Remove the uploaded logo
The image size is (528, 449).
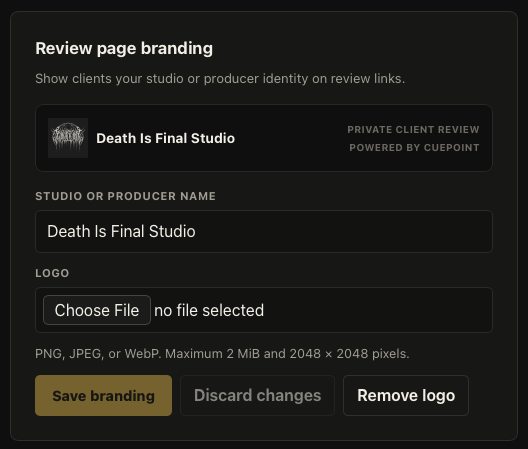(x=406, y=395)
